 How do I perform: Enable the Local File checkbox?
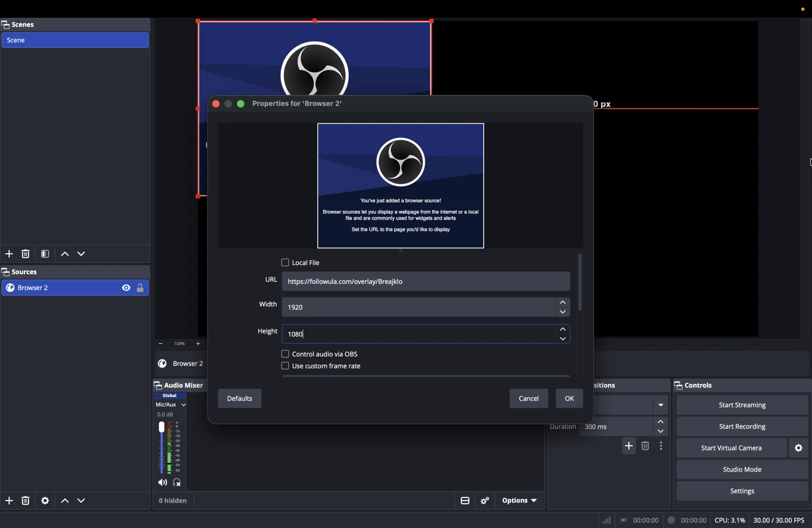pos(285,262)
